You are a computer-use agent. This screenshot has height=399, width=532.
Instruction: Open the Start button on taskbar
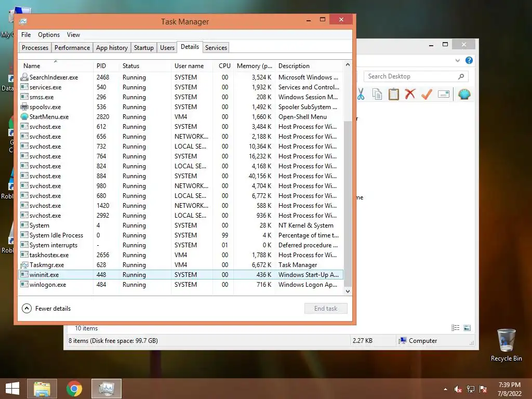pos(12,389)
